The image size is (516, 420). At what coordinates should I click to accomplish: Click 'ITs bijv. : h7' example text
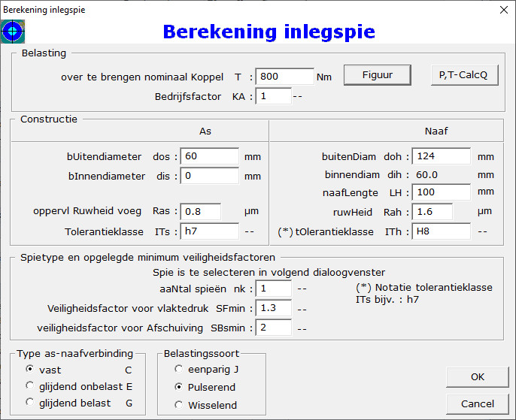click(x=387, y=299)
